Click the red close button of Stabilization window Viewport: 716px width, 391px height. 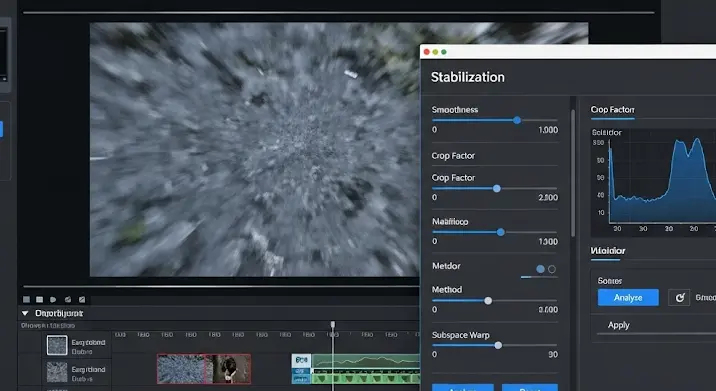point(426,52)
